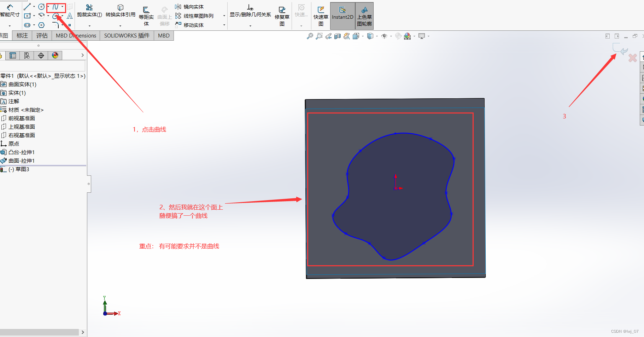Click Zoom to Fit icon
Image resolution: width=644 pixels, height=337 pixels.
pyautogui.click(x=310, y=36)
